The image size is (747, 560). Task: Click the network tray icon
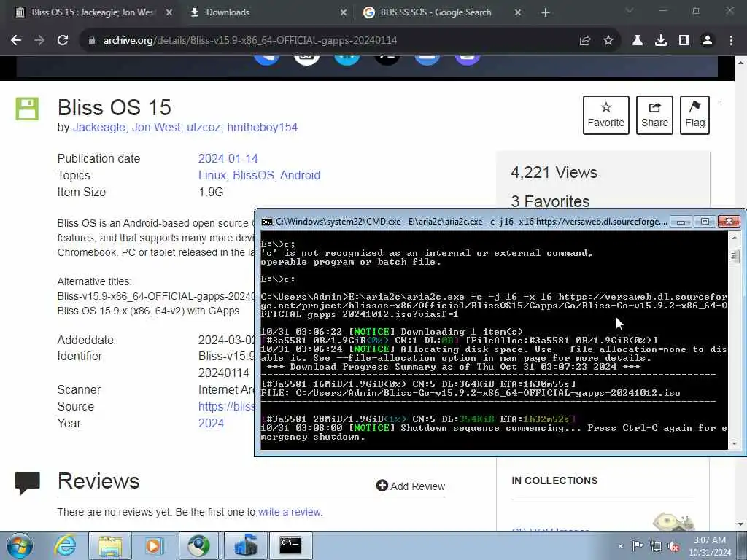tap(656, 547)
